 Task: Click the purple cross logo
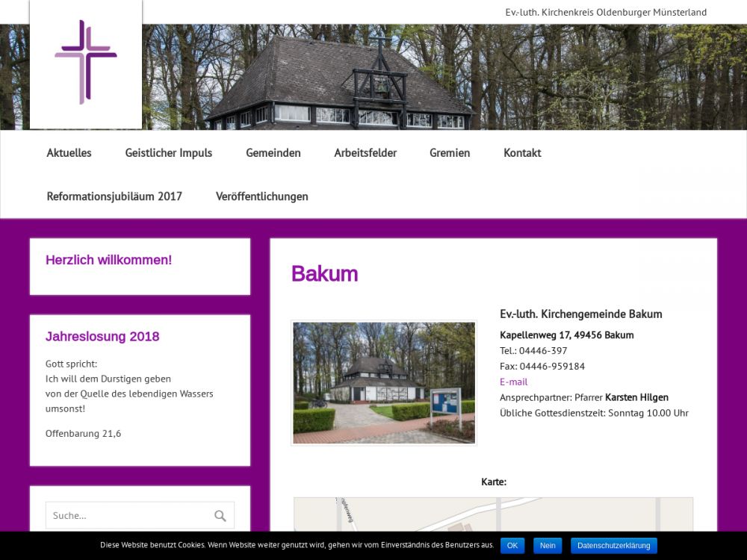pyautogui.click(x=86, y=63)
